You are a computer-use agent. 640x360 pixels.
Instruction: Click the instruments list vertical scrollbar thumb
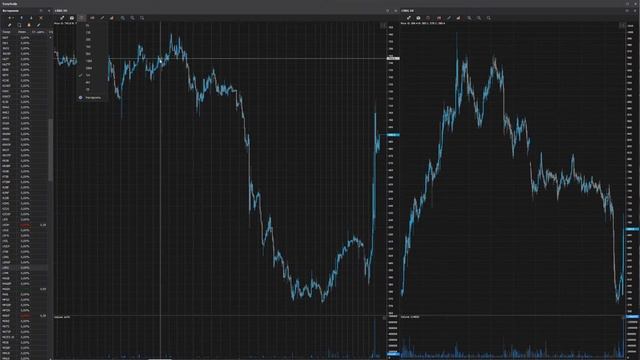(51, 150)
